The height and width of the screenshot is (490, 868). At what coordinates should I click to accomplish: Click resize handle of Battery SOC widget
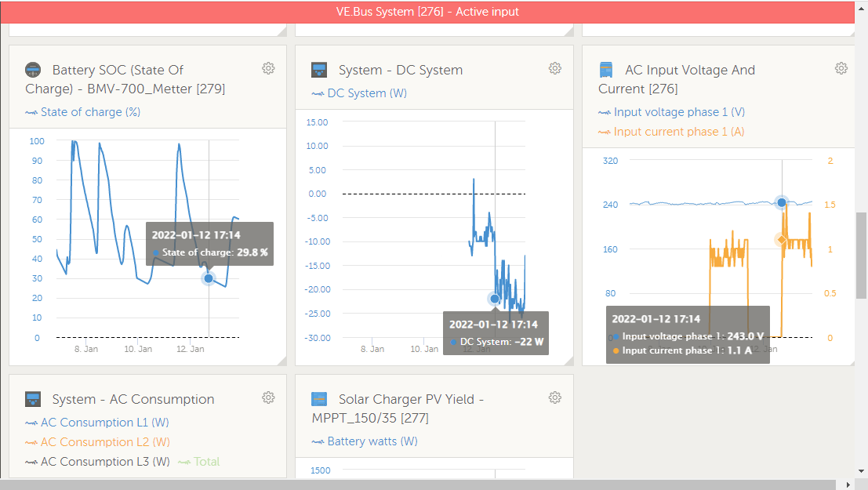(281, 361)
